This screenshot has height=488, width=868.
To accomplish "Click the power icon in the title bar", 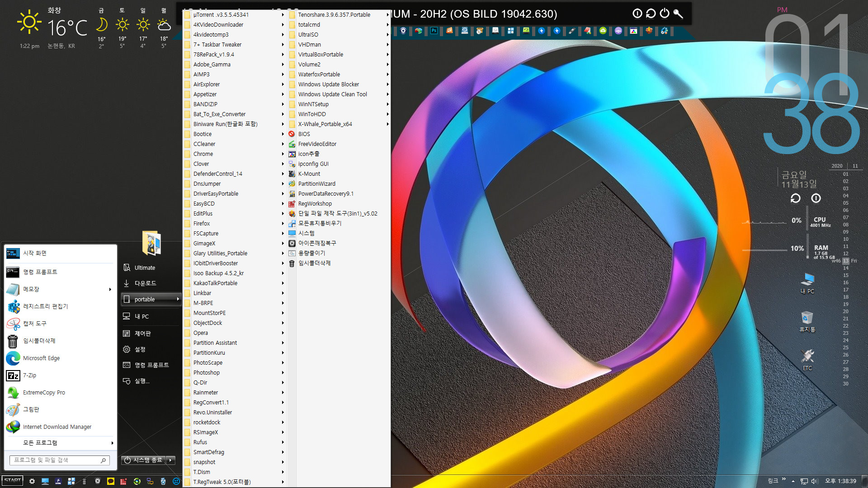I will tap(665, 14).
